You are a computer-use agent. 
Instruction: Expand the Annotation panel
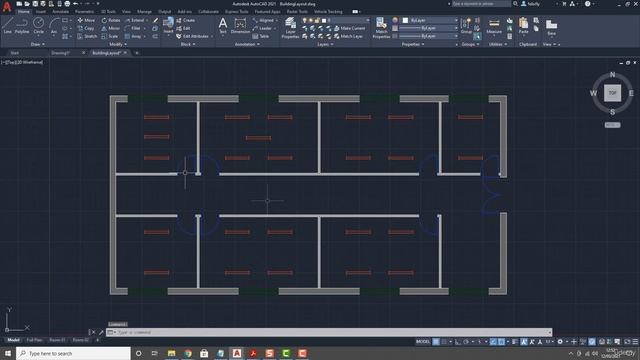click(247, 44)
